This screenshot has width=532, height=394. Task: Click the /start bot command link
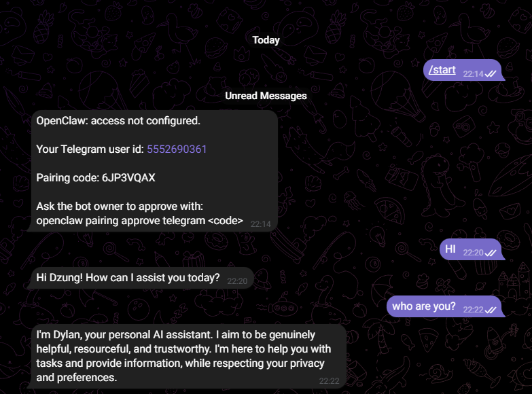(442, 70)
